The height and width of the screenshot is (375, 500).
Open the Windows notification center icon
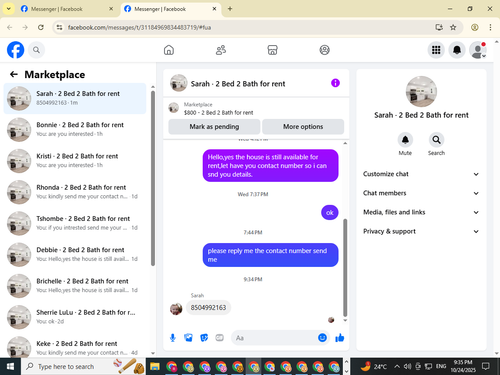click(x=486, y=366)
